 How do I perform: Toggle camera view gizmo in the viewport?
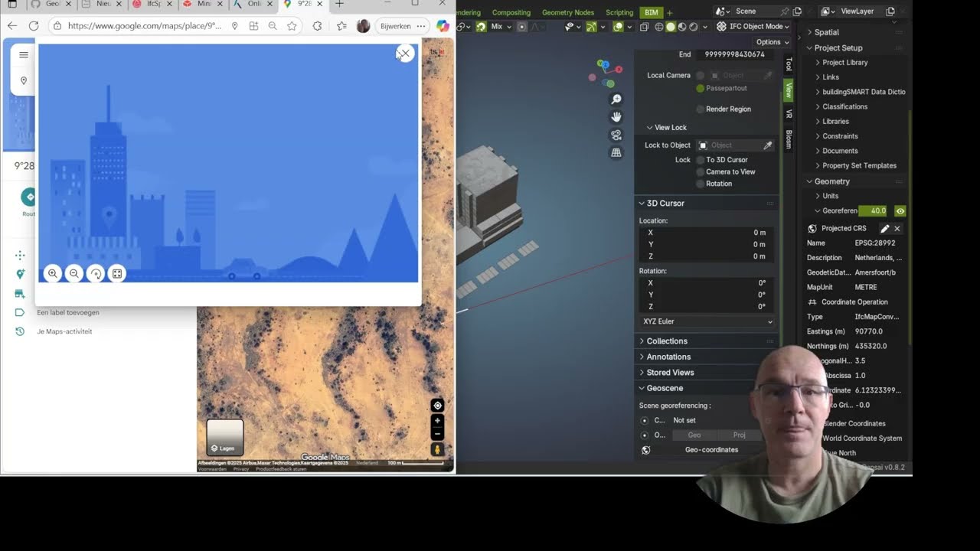pos(616,135)
